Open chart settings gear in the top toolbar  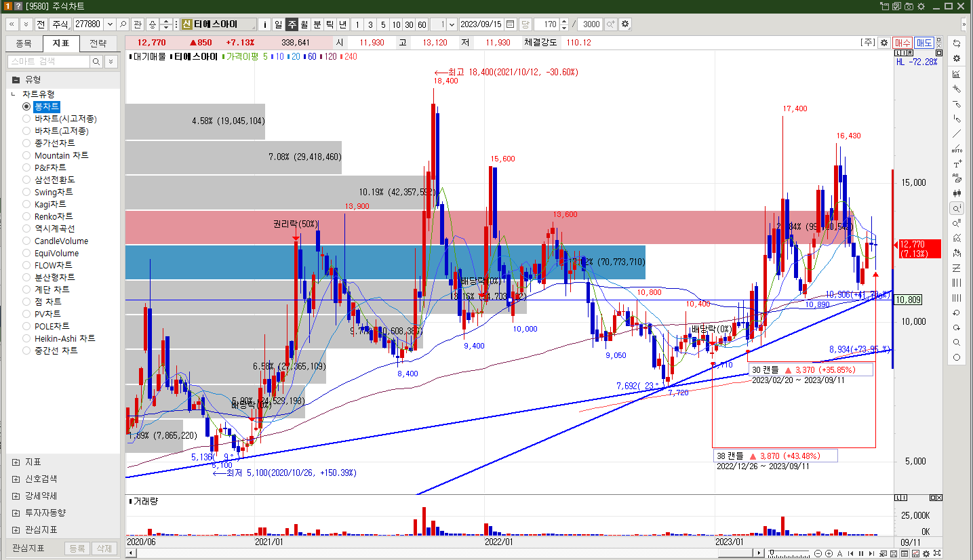pos(624,24)
